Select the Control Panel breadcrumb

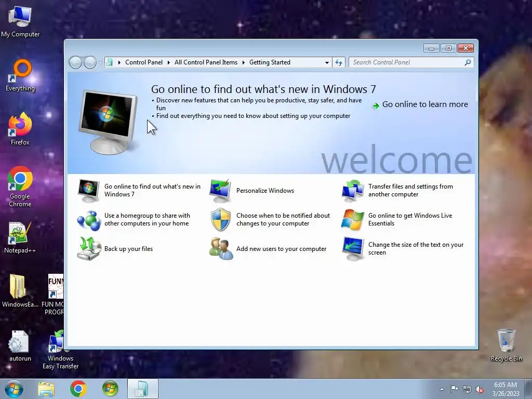[144, 62]
